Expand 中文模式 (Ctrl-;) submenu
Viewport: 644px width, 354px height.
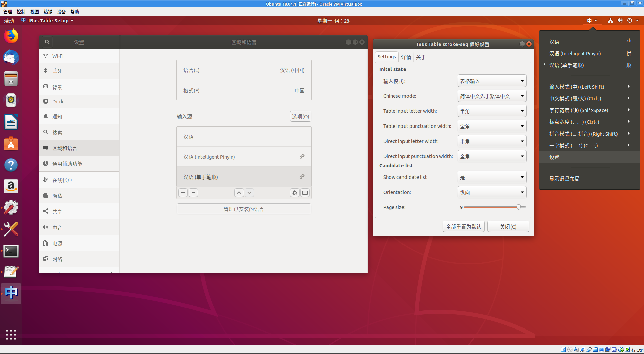coord(590,98)
